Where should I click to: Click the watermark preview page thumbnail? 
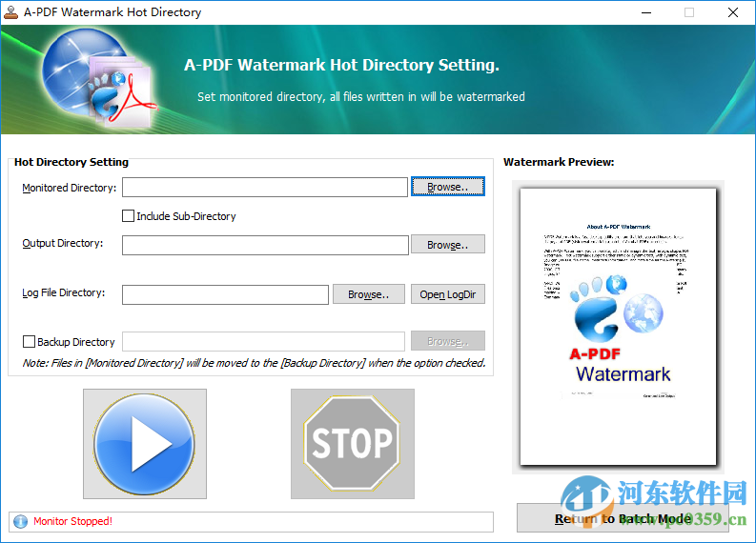618,327
